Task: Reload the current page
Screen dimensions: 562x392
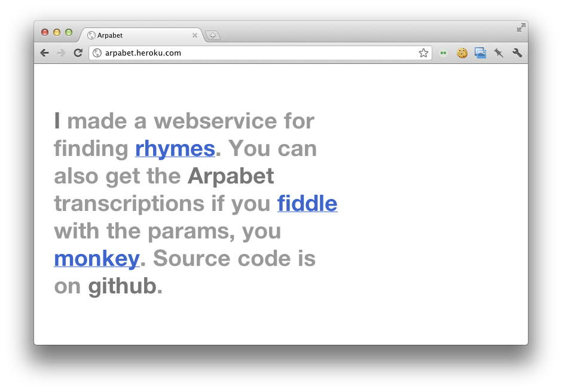Action: pyautogui.click(x=78, y=53)
